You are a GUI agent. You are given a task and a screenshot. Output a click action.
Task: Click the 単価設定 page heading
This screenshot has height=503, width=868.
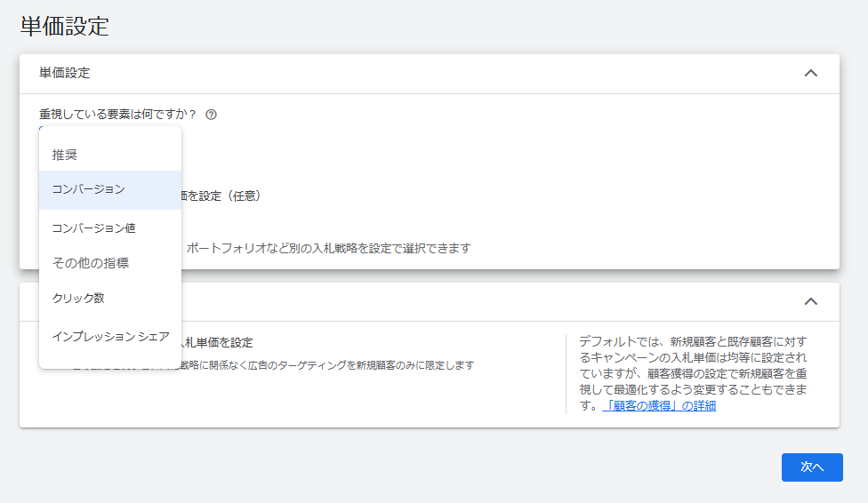point(65,26)
